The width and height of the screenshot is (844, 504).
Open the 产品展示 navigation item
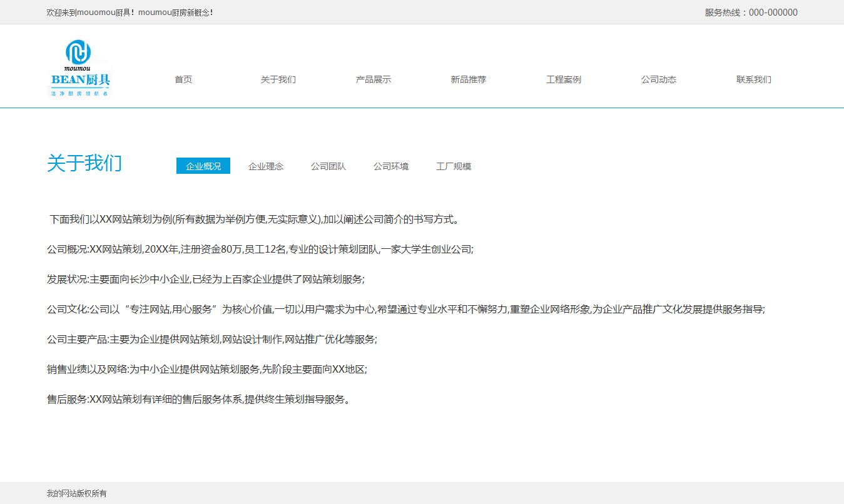[x=374, y=79]
